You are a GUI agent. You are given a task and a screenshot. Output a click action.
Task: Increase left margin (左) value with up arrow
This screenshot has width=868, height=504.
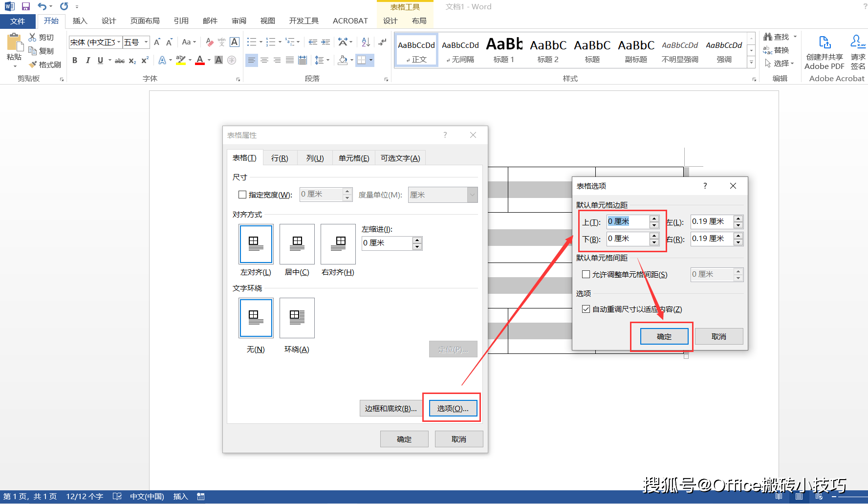coord(738,219)
